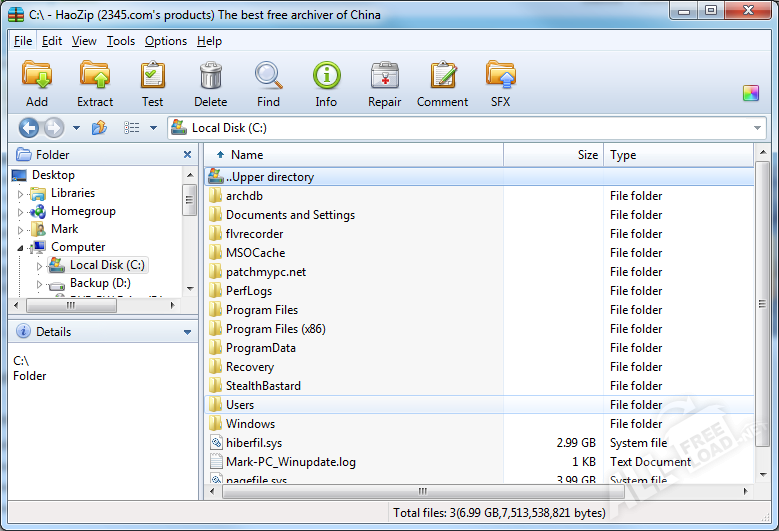This screenshot has width=779, height=531.
Task: Go up one directory level icon
Action: coord(99,128)
